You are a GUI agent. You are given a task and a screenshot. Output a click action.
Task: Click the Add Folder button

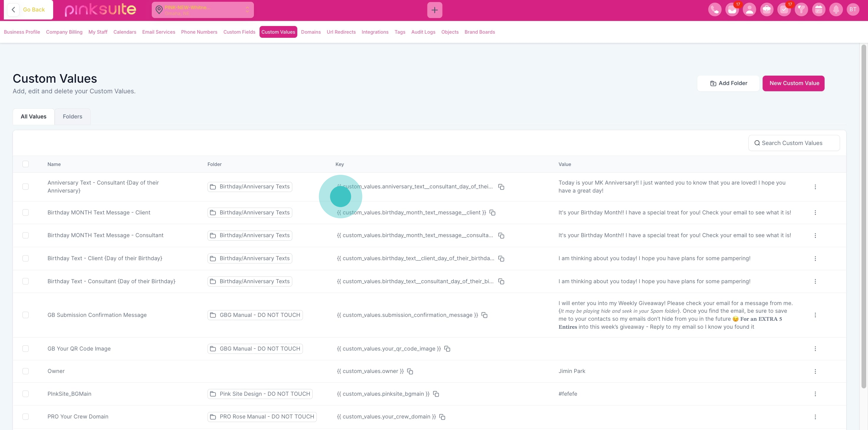point(729,83)
